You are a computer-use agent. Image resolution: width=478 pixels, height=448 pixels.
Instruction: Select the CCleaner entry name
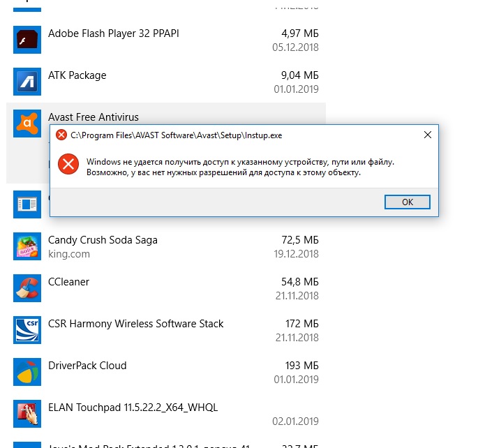68,282
